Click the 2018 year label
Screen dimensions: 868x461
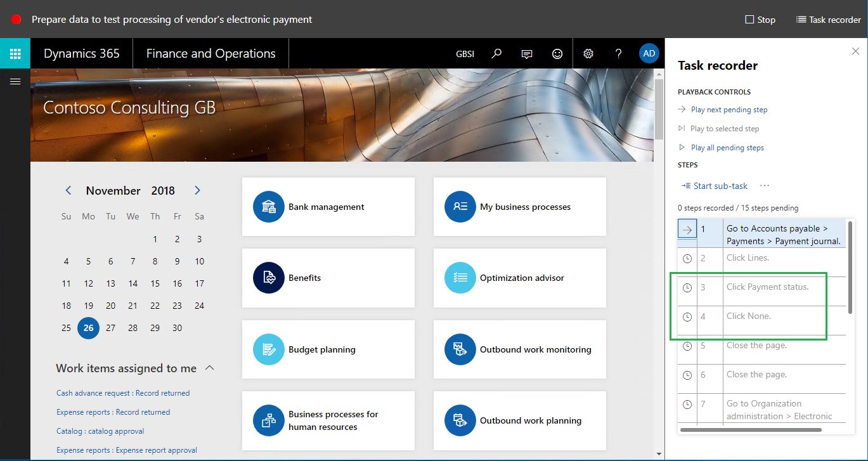click(x=163, y=190)
